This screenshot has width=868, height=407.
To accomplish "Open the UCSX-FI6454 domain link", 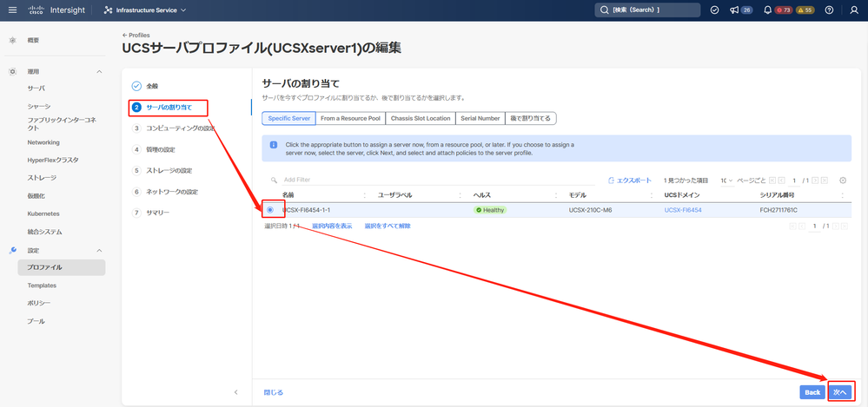I will [x=683, y=210].
